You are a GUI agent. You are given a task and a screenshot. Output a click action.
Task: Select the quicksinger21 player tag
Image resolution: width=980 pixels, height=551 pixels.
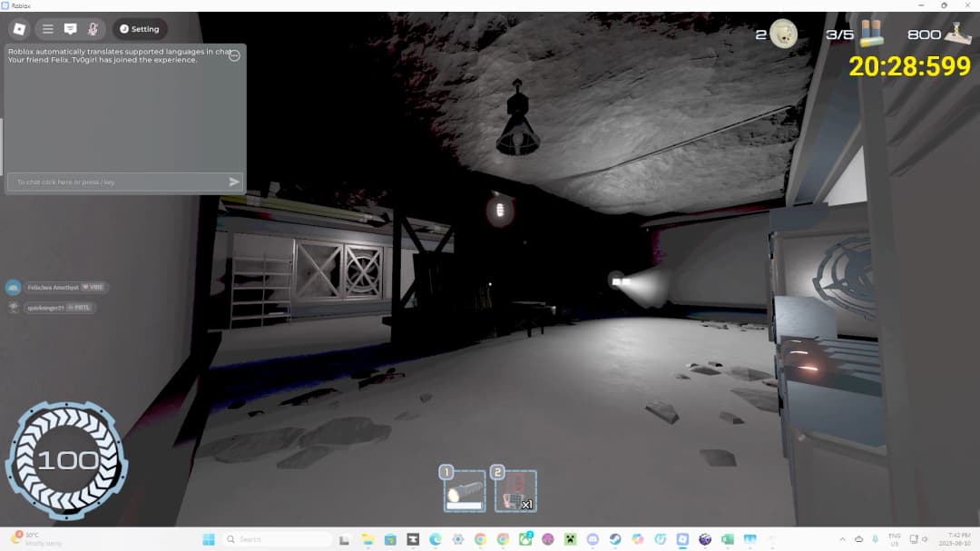(59, 308)
